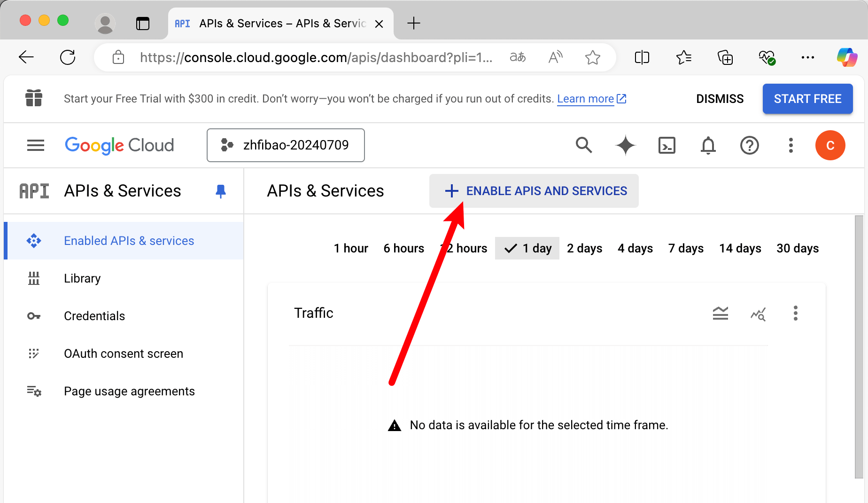The width and height of the screenshot is (868, 503).
Task: Go back with browser back arrow
Action: pos(26,57)
